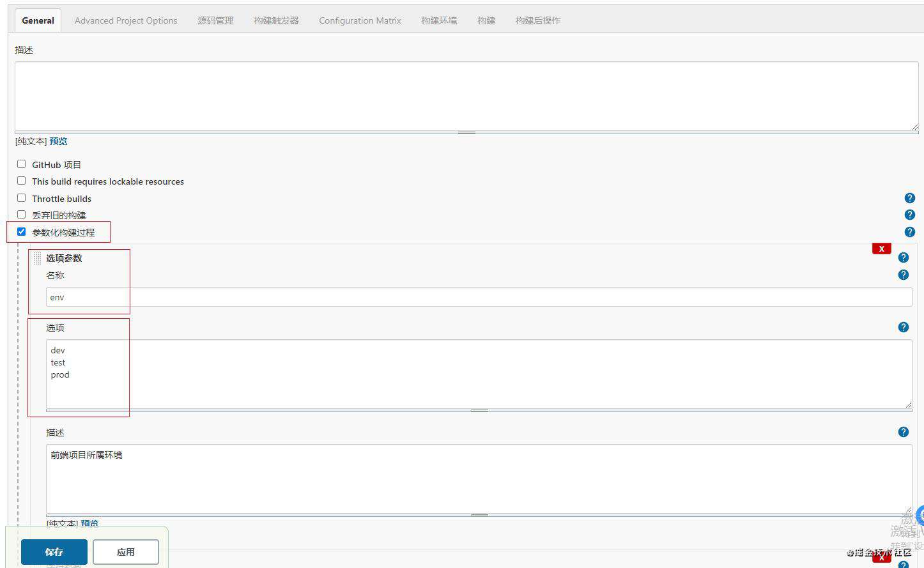Click the 保存 save button
The image size is (924, 568).
pyautogui.click(x=54, y=552)
